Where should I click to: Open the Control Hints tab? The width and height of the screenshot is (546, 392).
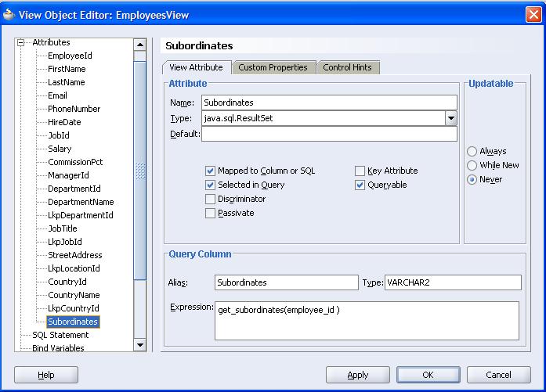point(347,68)
